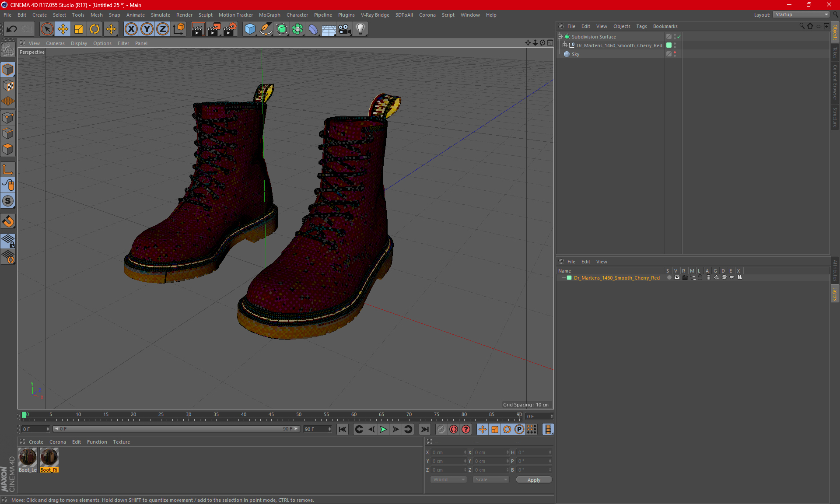Screen dimensions: 840x504
Task: Open the Array modeling objects
Action: tap(297, 29)
